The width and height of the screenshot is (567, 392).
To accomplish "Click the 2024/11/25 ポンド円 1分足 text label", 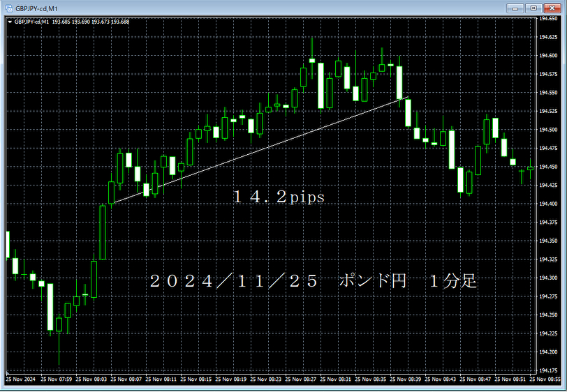I will coord(313,282).
